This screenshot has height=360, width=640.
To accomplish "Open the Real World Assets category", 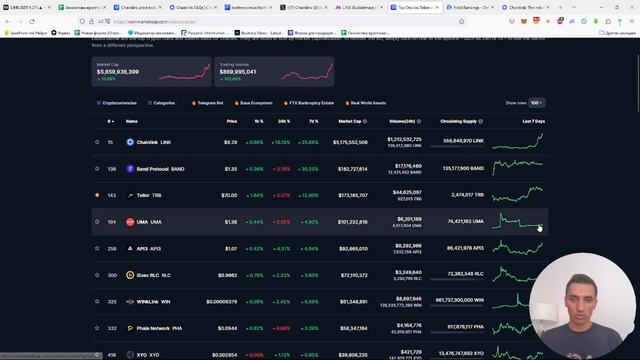I will [x=366, y=103].
